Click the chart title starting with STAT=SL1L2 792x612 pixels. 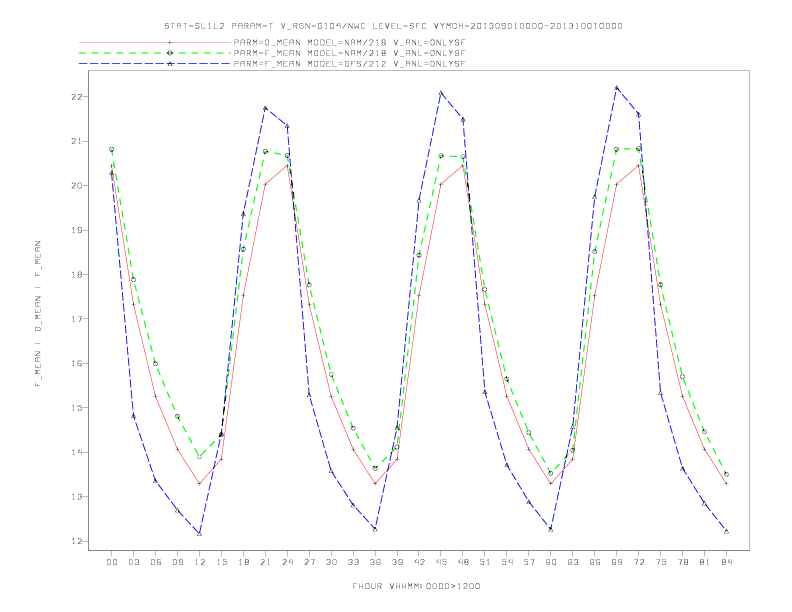pyautogui.click(x=393, y=26)
